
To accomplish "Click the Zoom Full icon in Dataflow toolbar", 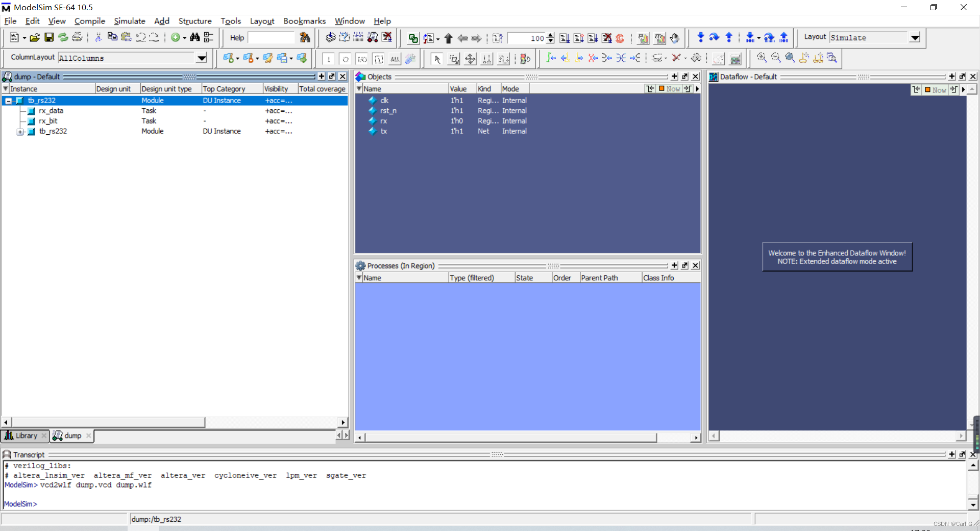I will [x=790, y=58].
